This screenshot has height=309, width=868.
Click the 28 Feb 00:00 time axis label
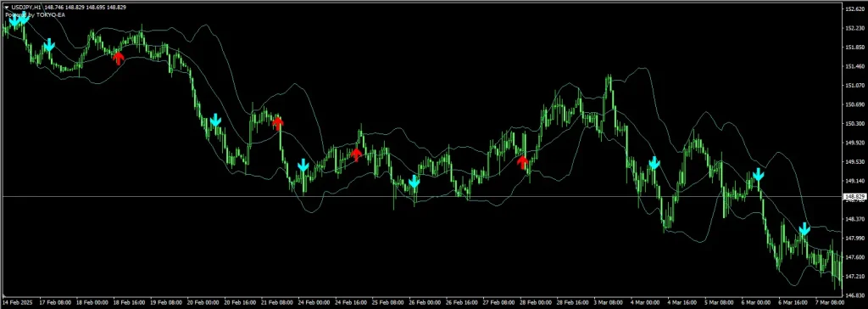(537, 303)
